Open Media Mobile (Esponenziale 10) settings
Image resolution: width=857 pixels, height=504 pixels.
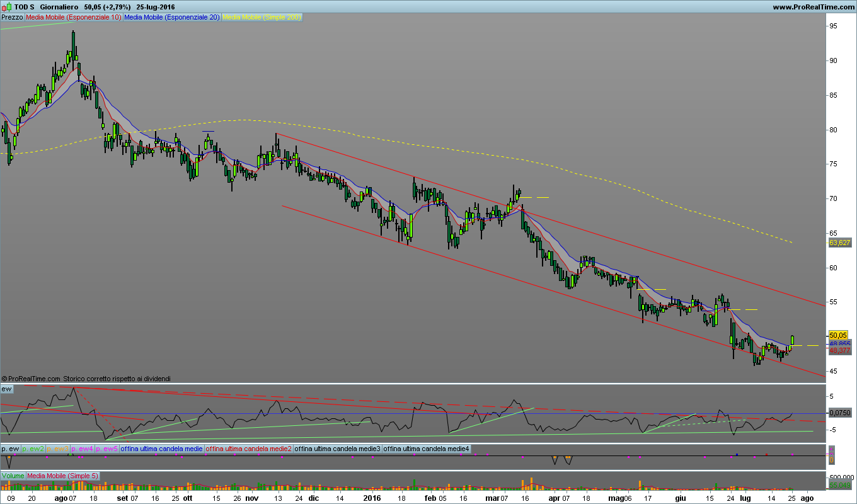pos(73,18)
